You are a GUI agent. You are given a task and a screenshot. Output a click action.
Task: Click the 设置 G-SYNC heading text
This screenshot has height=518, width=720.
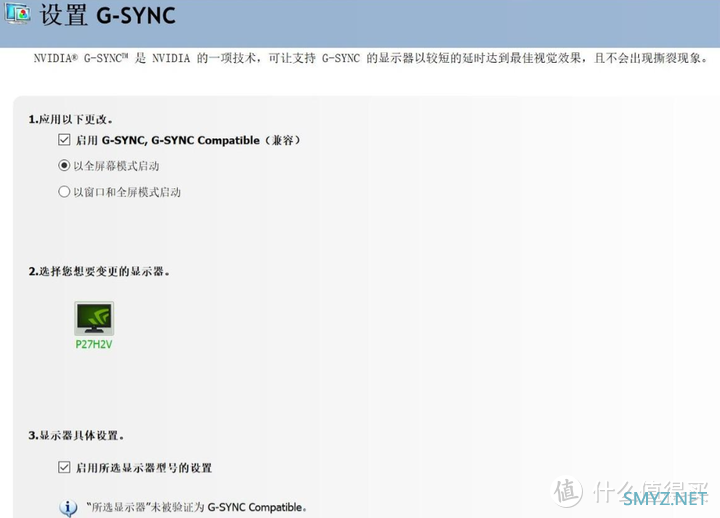tap(107, 15)
